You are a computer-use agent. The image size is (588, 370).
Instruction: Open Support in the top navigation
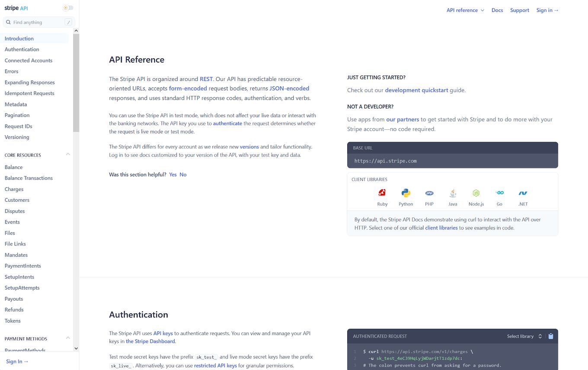(x=519, y=10)
